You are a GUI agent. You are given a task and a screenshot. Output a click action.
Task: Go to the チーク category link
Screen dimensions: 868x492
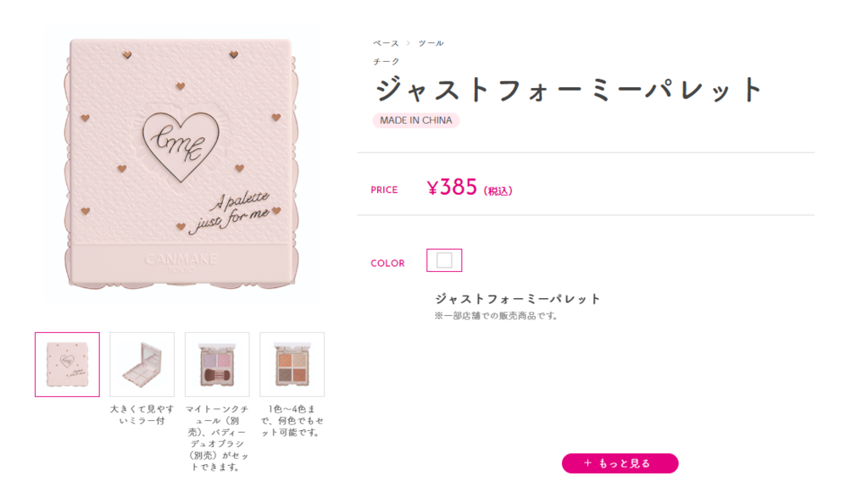tap(386, 61)
